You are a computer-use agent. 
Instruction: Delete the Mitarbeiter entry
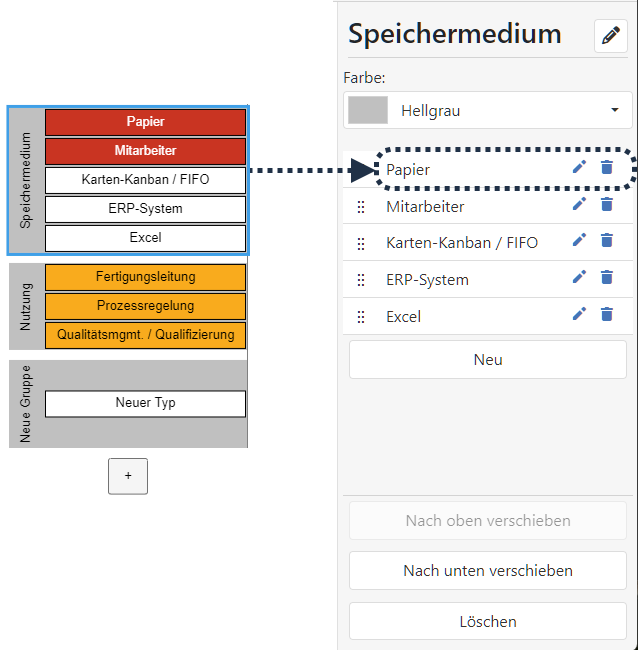pyautogui.click(x=606, y=205)
